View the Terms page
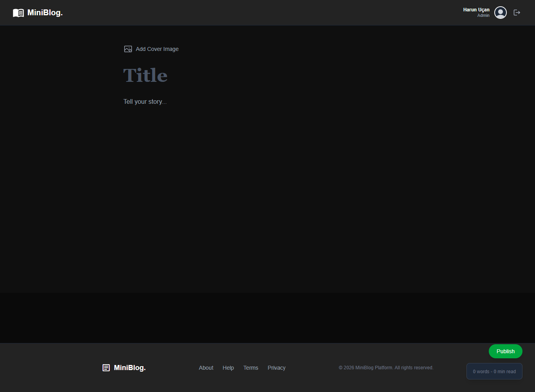The image size is (535, 392). tap(251, 368)
